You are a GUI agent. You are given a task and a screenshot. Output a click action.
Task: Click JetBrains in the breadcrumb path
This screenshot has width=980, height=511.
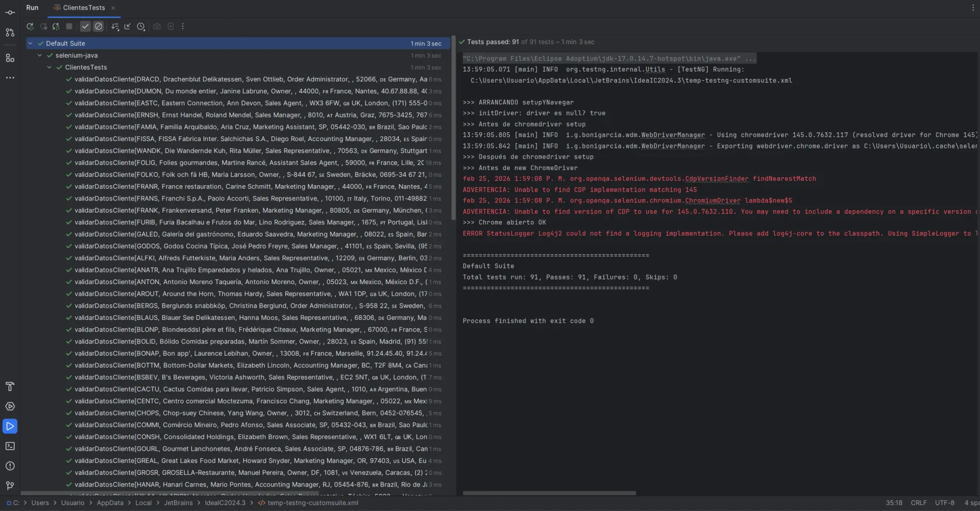point(179,503)
